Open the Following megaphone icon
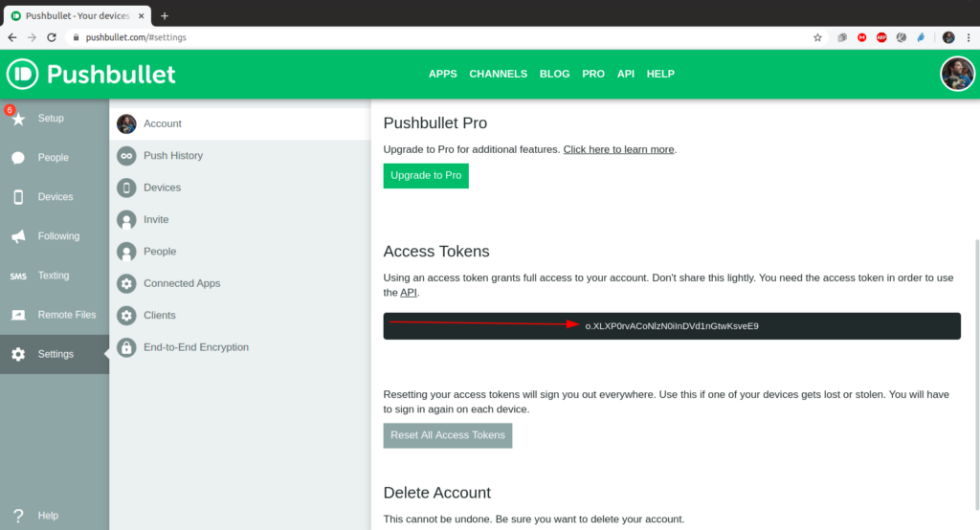 (18, 236)
